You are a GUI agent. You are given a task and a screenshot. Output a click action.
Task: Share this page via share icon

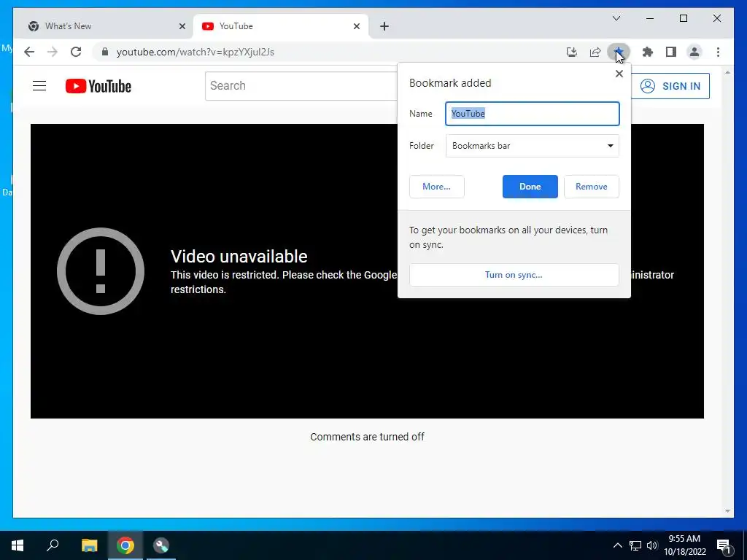(x=595, y=52)
